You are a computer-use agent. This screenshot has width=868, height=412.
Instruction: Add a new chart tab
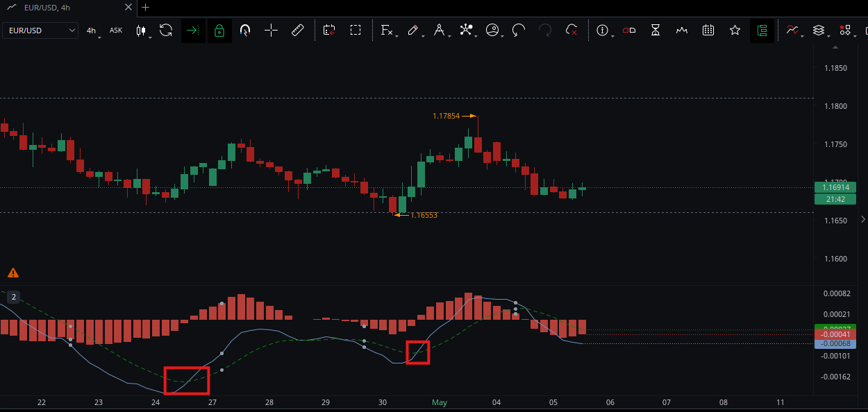tap(145, 8)
